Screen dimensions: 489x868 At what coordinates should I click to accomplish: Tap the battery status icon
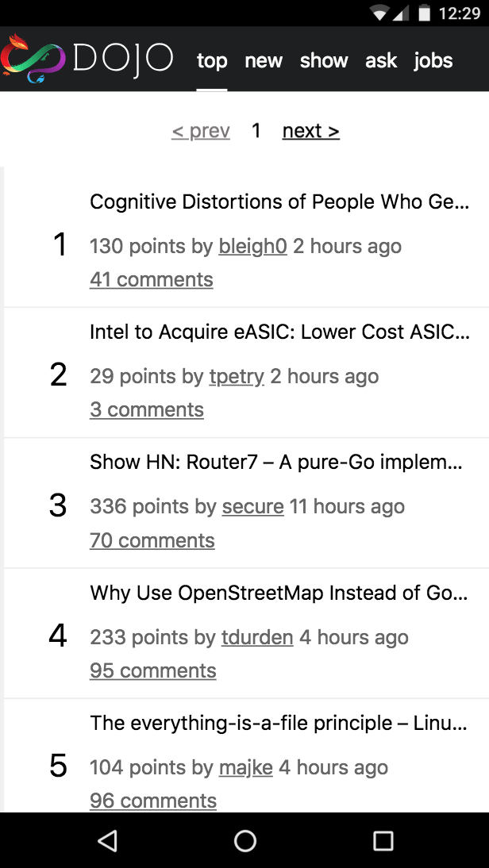click(424, 13)
